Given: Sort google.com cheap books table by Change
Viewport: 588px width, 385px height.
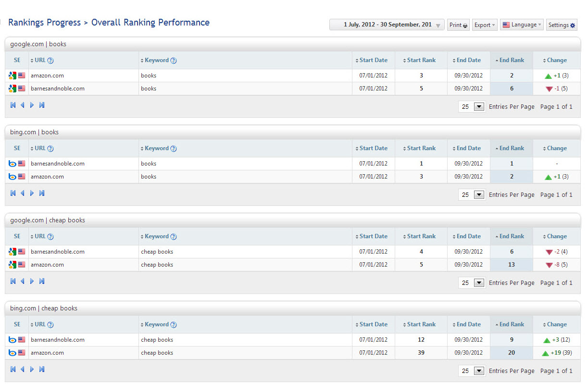Looking at the screenshot, I should point(556,236).
